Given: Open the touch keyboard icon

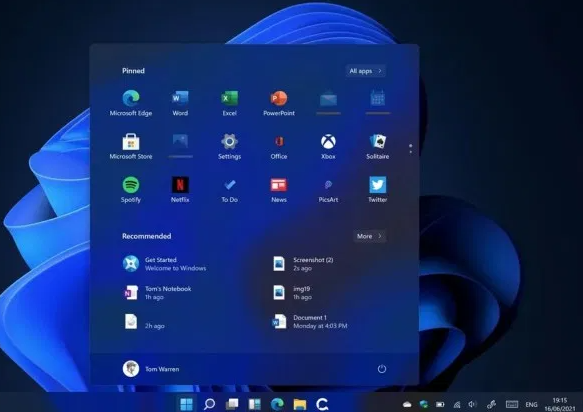Looking at the screenshot, I should coord(512,404).
